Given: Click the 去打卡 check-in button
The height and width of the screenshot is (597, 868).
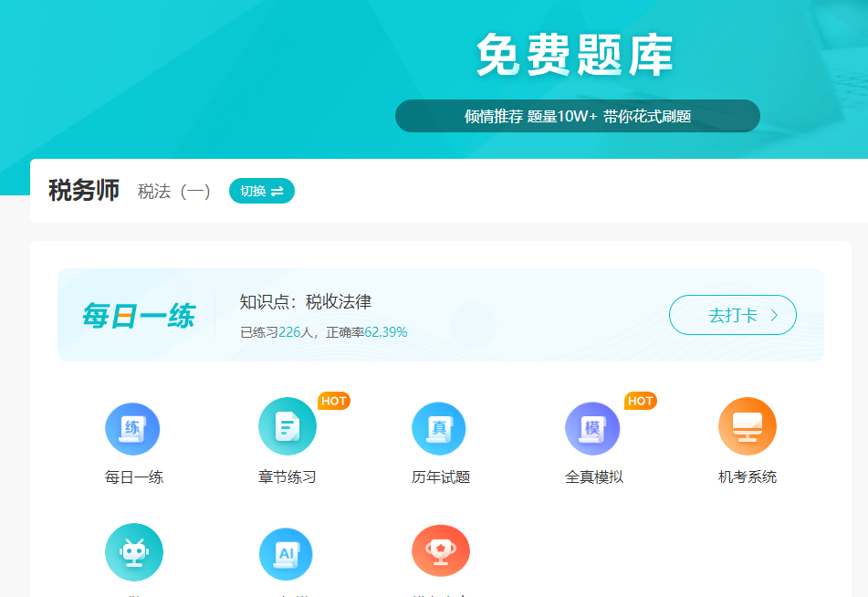Looking at the screenshot, I should [x=733, y=313].
